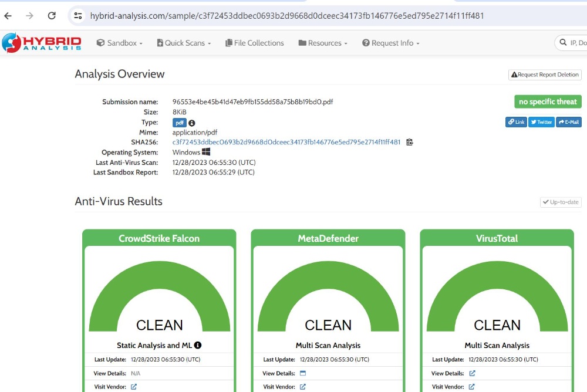Focus the IP, Domain search field
The image size is (587, 392).
[571, 43]
